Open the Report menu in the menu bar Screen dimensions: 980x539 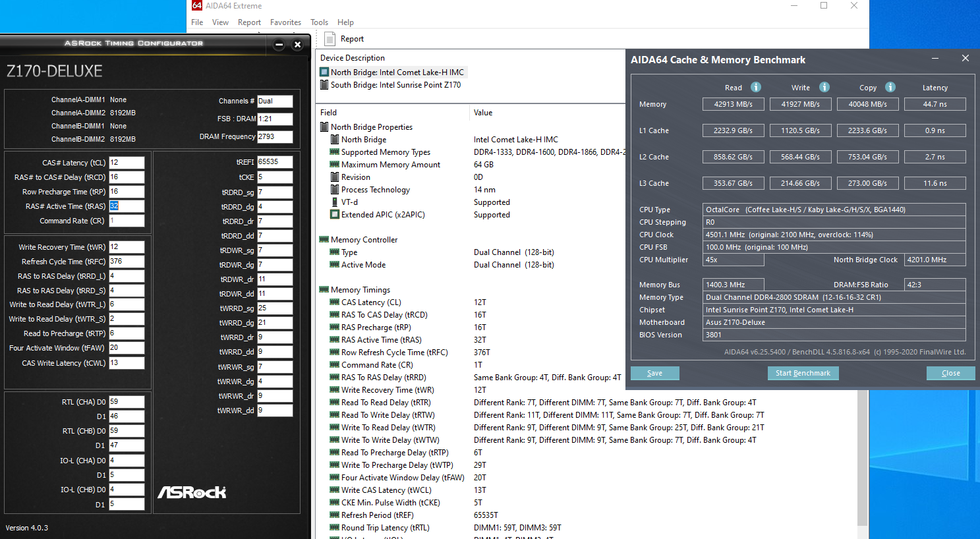coord(249,22)
